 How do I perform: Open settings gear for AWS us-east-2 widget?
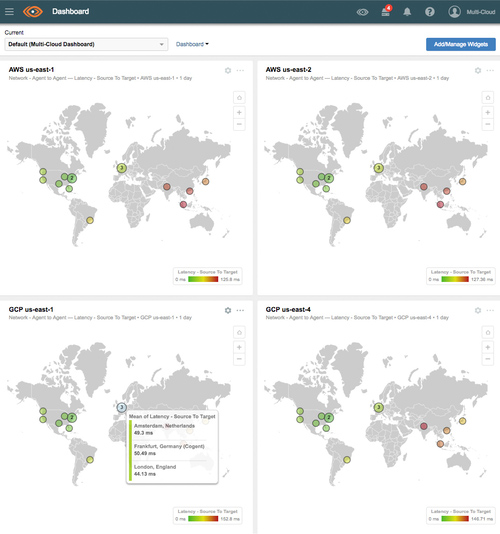click(478, 70)
